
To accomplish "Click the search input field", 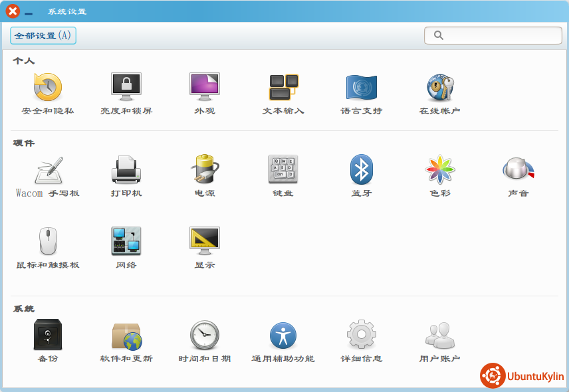I will point(500,36).
